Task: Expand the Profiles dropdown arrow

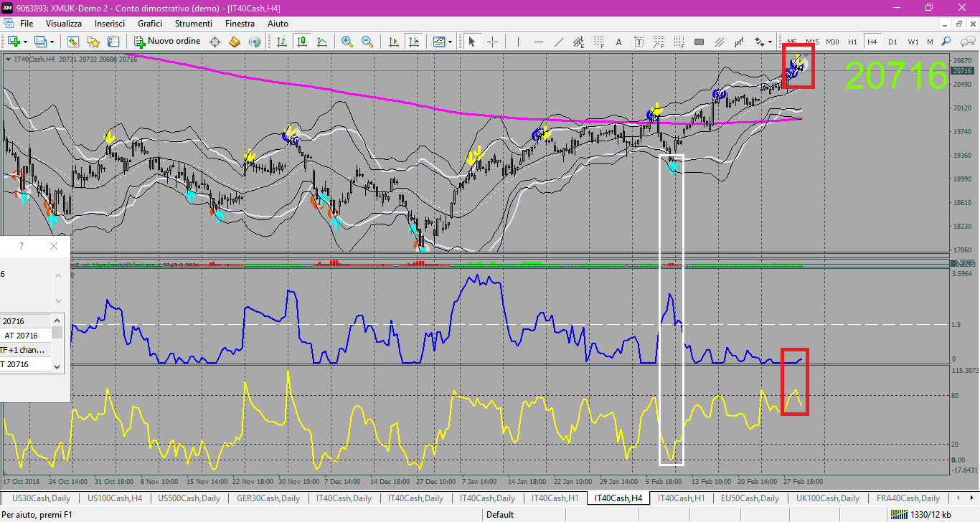Action: [52, 42]
